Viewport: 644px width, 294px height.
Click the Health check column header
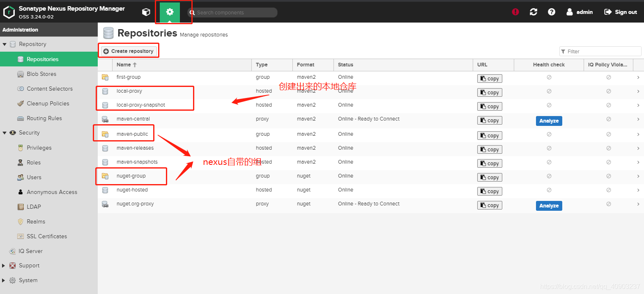(549, 65)
